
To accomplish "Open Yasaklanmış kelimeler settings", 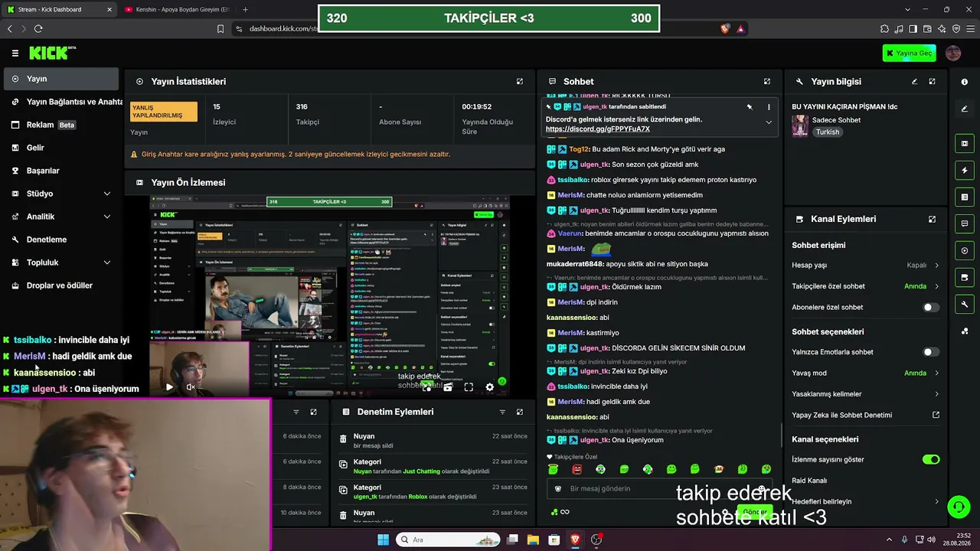I will coord(865,394).
